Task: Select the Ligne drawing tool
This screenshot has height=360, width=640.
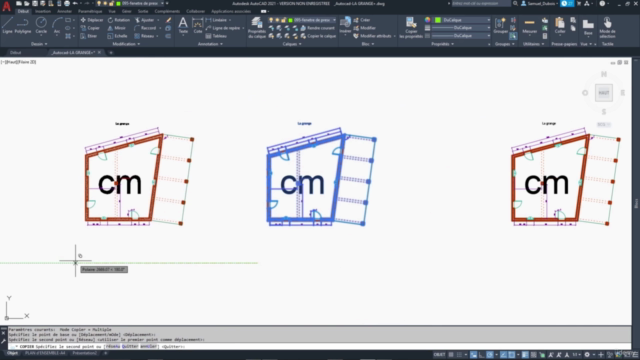Action: point(7,25)
